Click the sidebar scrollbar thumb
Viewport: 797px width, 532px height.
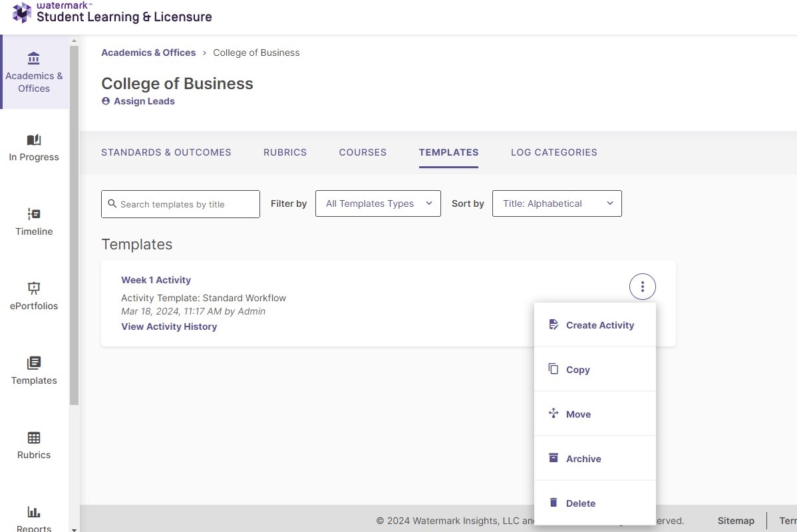coord(75,225)
